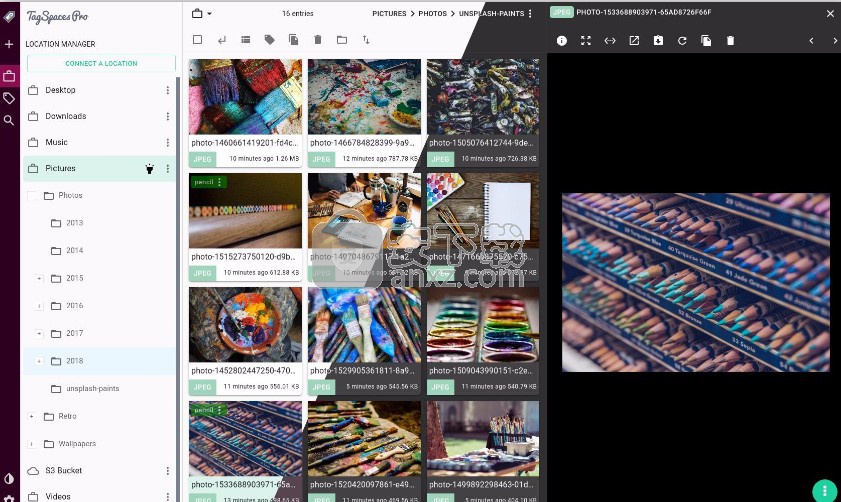This screenshot has width=841, height=502.
Task: Click the copy icon in preview toolbar
Action: 706,41
